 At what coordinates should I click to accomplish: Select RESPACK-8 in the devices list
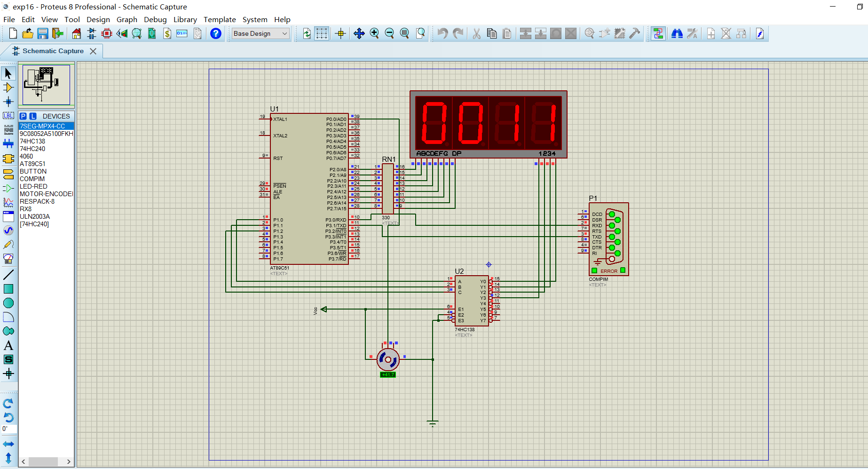click(46, 201)
